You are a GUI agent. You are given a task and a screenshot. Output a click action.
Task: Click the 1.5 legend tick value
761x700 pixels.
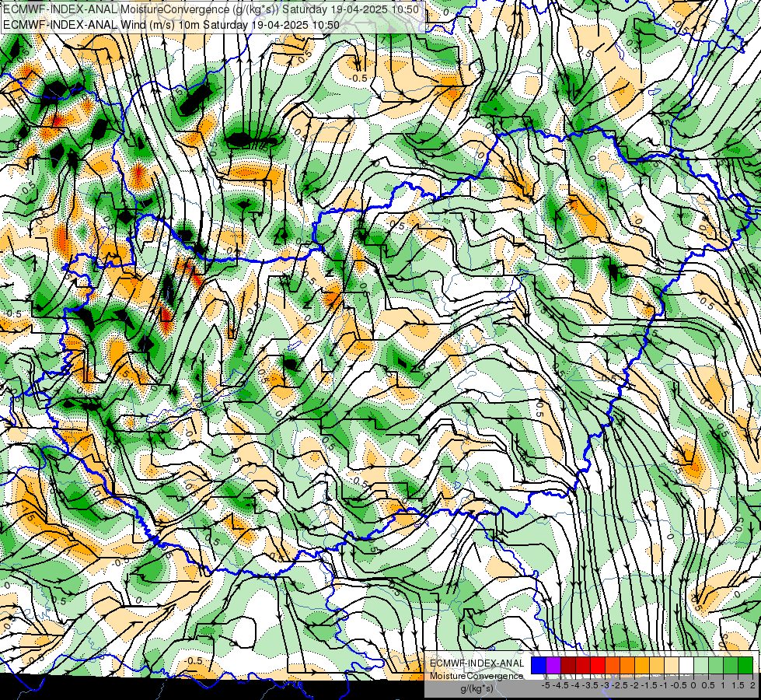(x=738, y=685)
